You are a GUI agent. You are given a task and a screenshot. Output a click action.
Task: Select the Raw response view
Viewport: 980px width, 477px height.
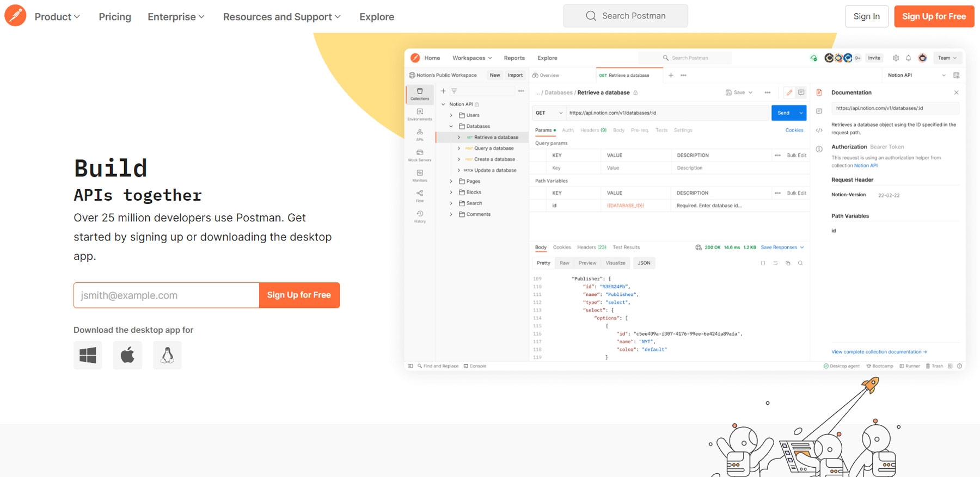click(565, 263)
